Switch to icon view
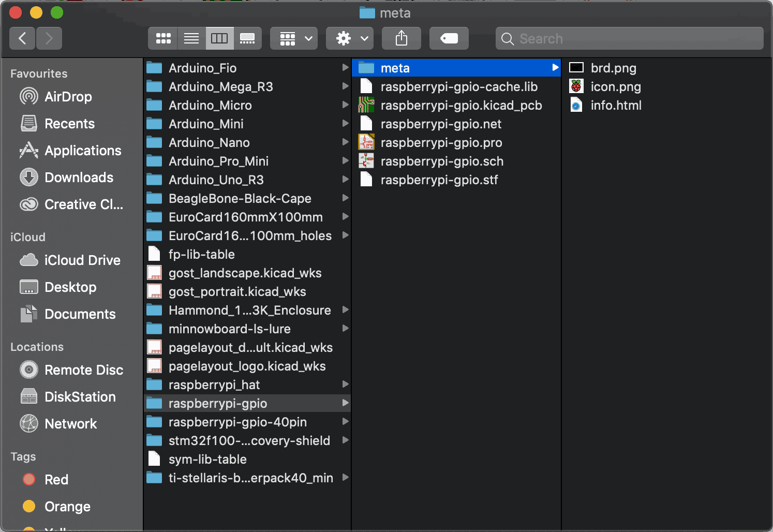The image size is (773, 532). [163, 38]
